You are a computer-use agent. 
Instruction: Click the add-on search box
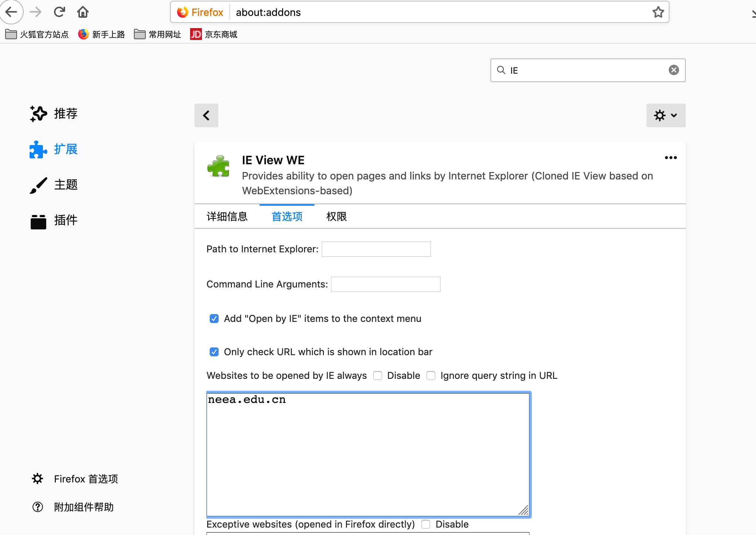(588, 70)
